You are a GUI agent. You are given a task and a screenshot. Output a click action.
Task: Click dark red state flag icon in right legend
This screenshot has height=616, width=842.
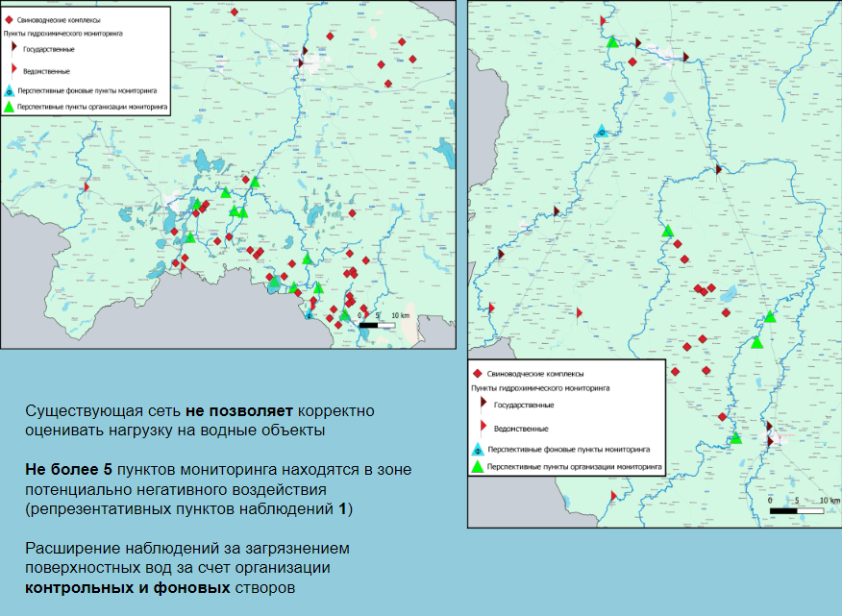pos(483,404)
